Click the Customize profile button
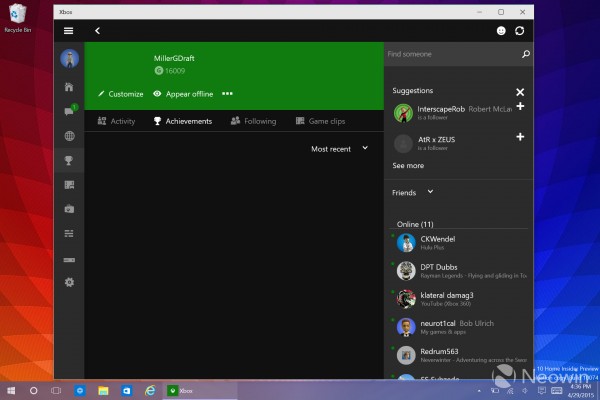The width and height of the screenshot is (600, 400). click(120, 94)
